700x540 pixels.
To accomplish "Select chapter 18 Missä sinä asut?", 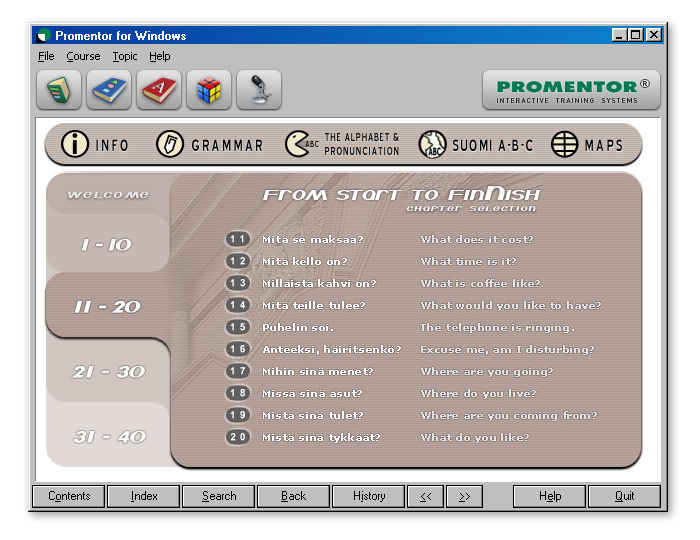I will click(x=312, y=393).
